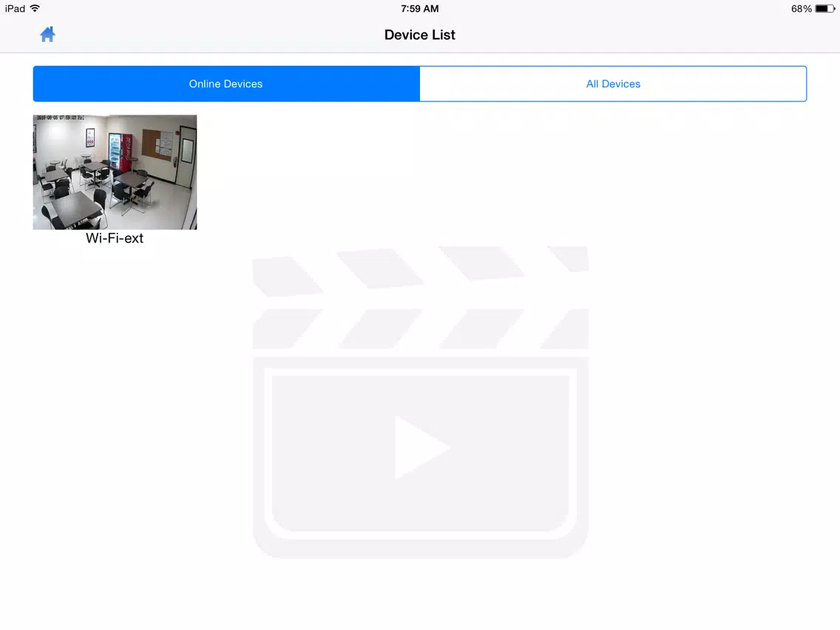Open the Wi-Fi-ext camera thumbnail

coord(115,172)
